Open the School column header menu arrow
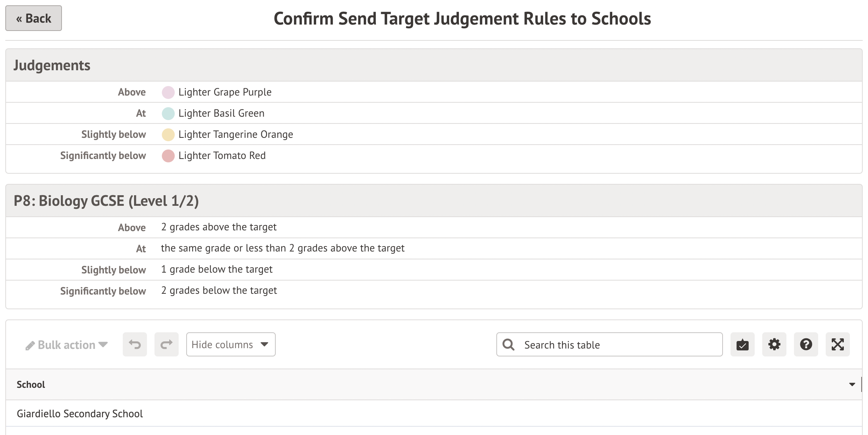Viewport: 868px width, 435px height. pos(852,384)
